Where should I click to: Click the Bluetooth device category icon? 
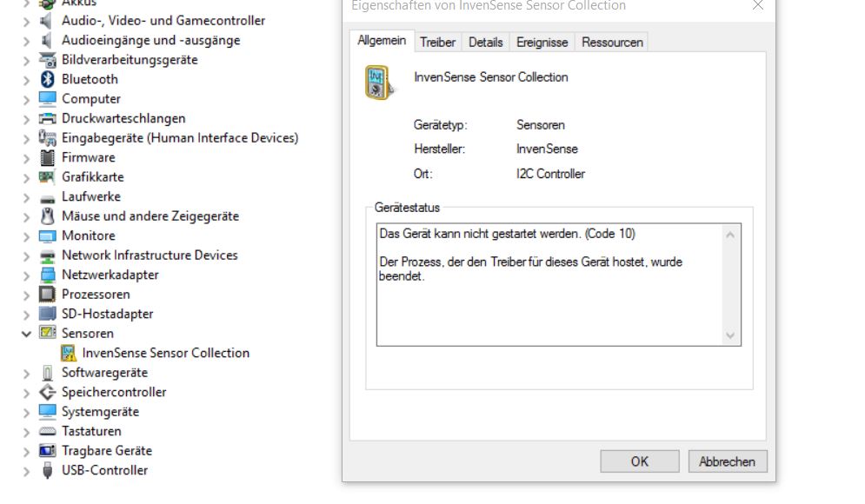pyautogui.click(x=47, y=79)
